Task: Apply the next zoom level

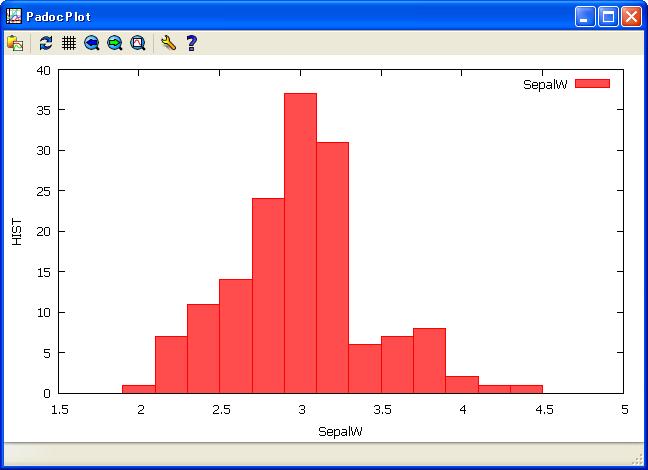Action: pos(115,43)
